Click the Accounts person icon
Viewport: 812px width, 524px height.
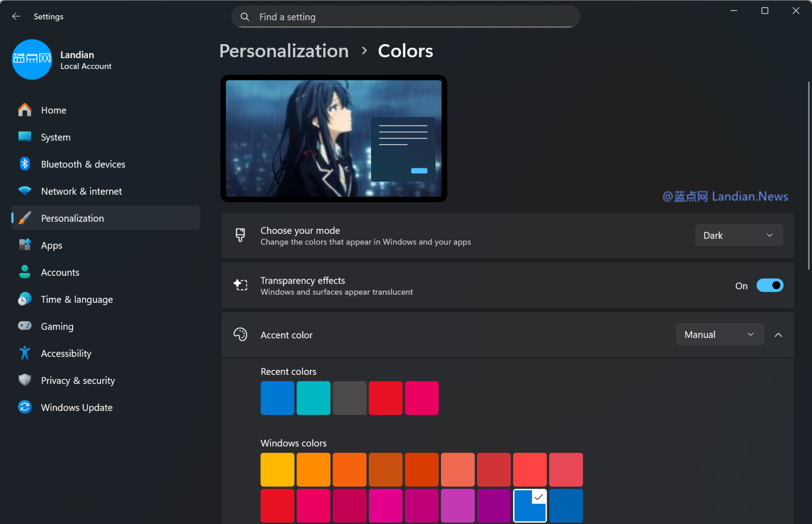coord(24,272)
